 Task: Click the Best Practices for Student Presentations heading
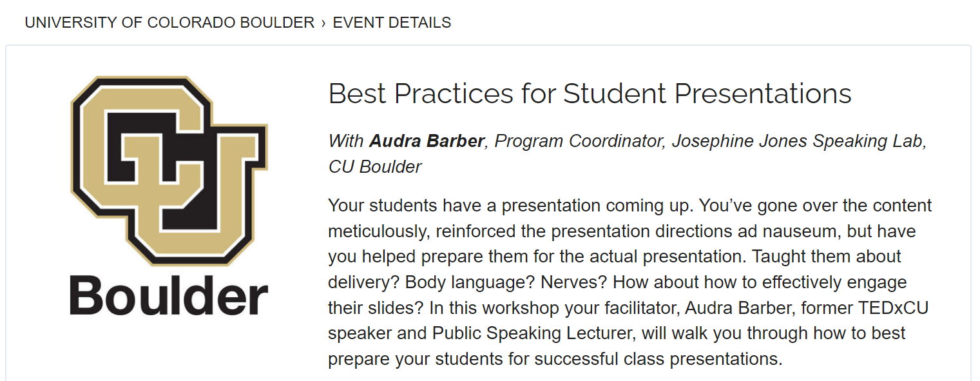tap(590, 94)
